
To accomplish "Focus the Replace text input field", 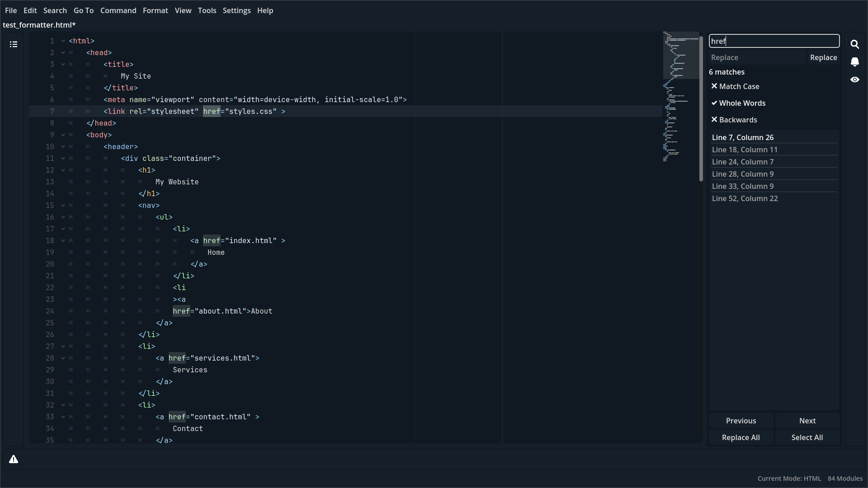I will pos(757,57).
